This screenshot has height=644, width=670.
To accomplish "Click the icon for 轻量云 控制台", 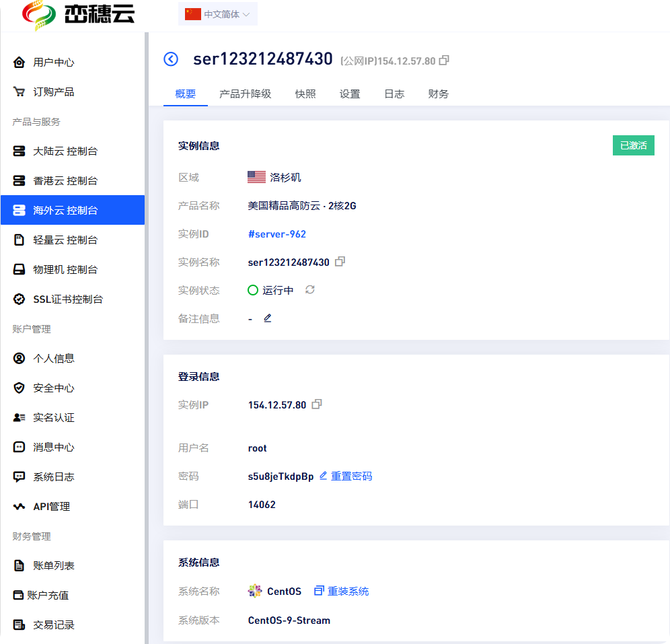I will [x=19, y=240].
